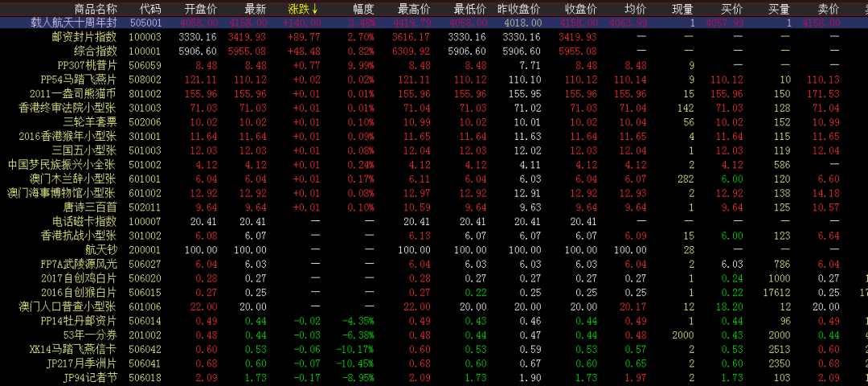This screenshot has height=386, width=868.
Task: Click code 801002 cell
Action: click(145, 93)
